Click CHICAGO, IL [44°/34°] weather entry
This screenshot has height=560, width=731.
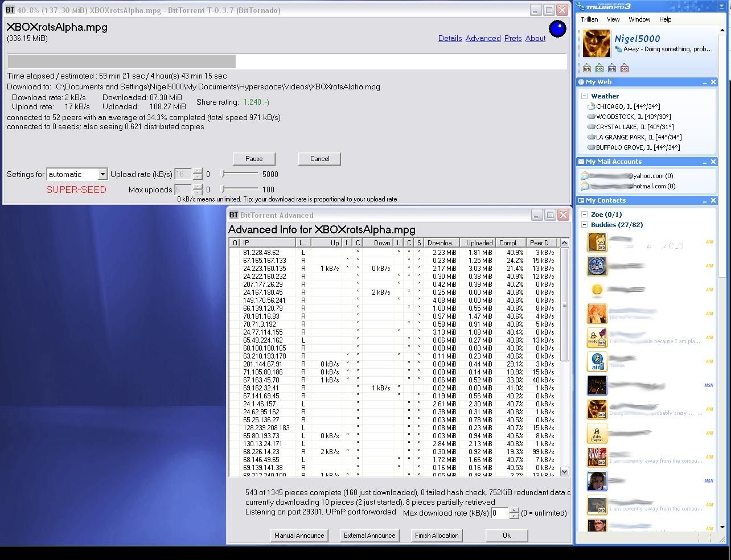[628, 106]
